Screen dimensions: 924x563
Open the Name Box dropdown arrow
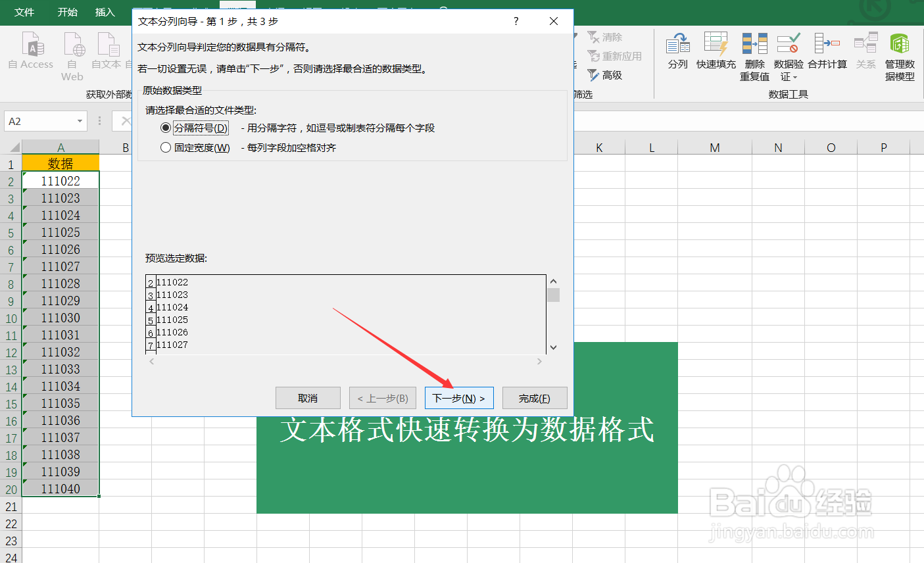80,121
